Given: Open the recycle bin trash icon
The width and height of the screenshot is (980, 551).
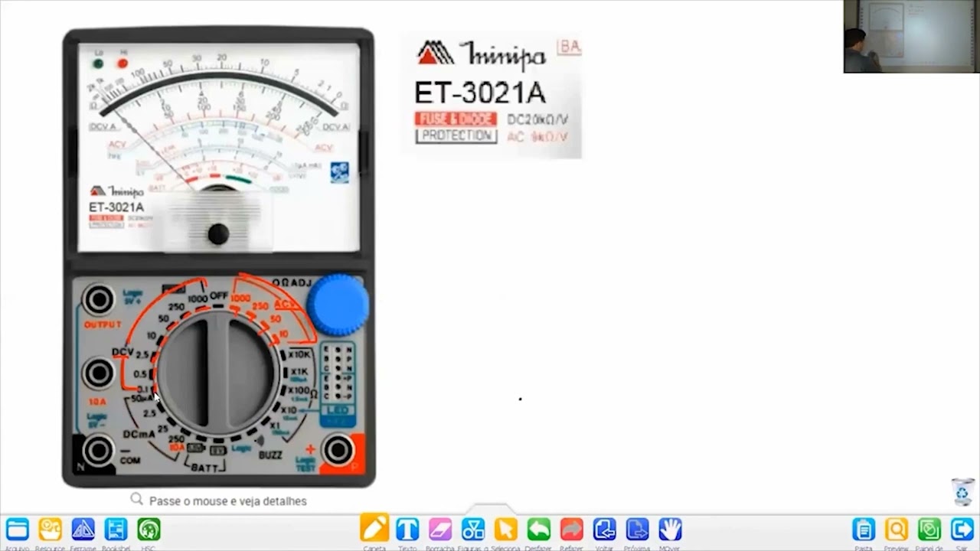Looking at the screenshot, I should pyautogui.click(x=962, y=491).
